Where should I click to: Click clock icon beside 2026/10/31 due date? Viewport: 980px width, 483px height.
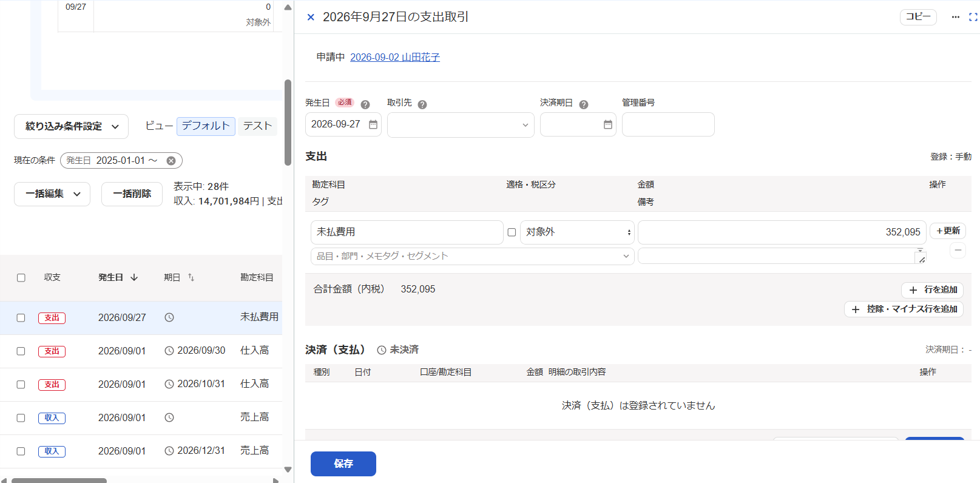[169, 384]
